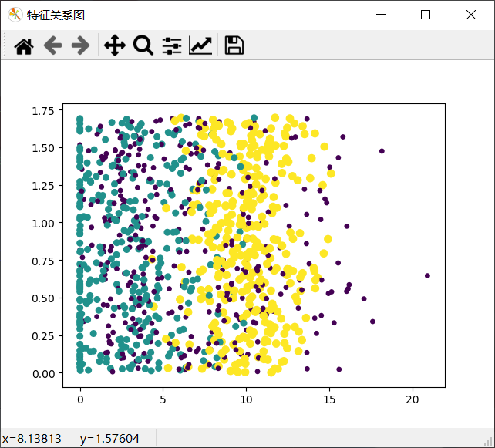Open the Edit axis and curve parameters icon
This screenshot has height=448, width=495.
click(200, 45)
